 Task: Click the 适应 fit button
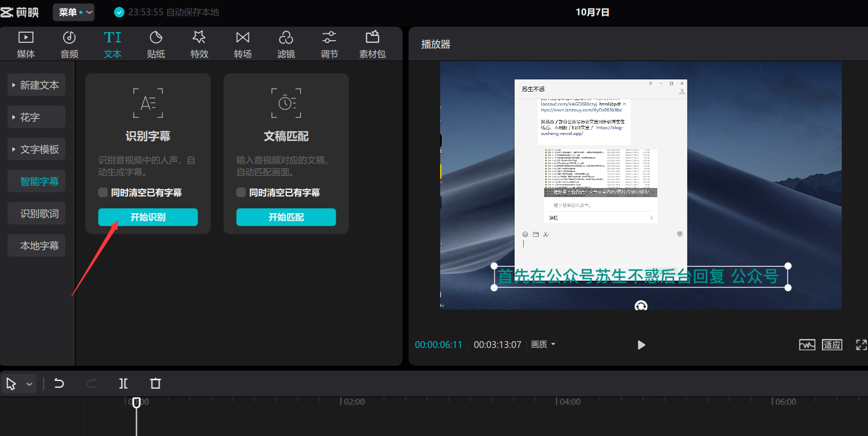(832, 345)
